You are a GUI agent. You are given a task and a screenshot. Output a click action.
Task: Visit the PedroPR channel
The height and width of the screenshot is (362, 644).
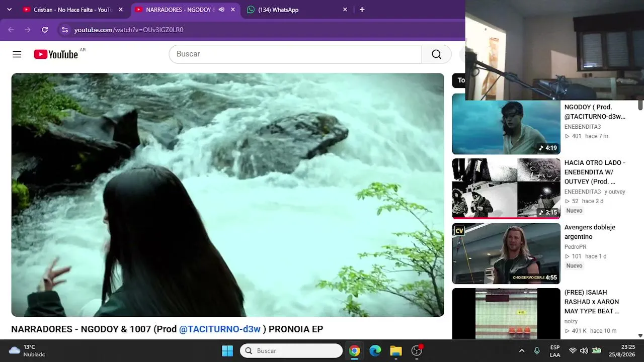click(x=576, y=247)
